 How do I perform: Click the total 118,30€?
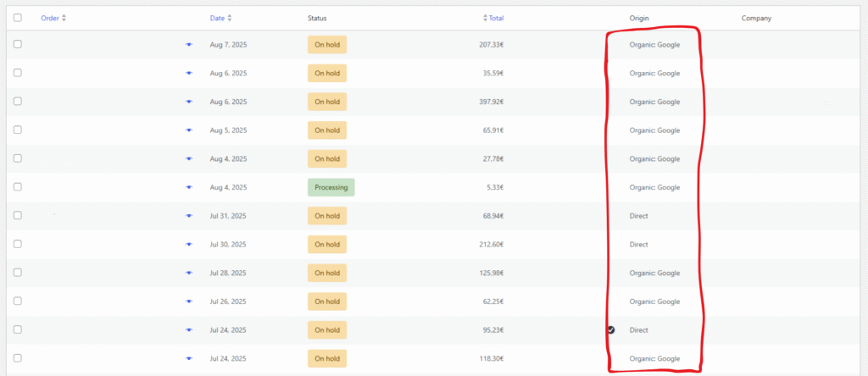(492, 358)
